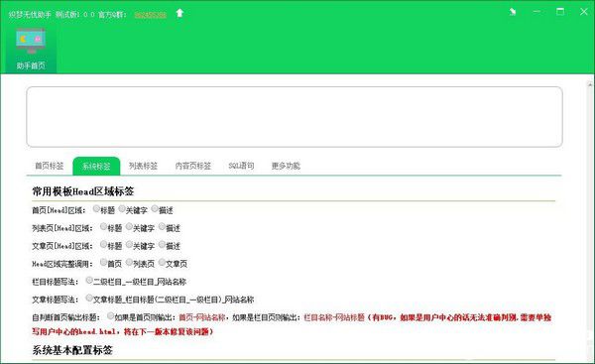Pick 关键字 radio in 文章页[Head]区域 row
Screen dimensions: 595x364
129,244
